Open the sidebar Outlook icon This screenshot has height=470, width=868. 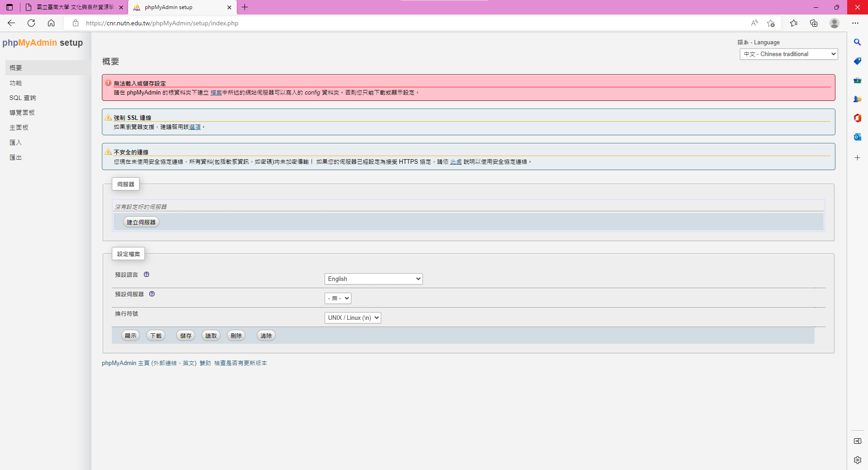pos(858,137)
